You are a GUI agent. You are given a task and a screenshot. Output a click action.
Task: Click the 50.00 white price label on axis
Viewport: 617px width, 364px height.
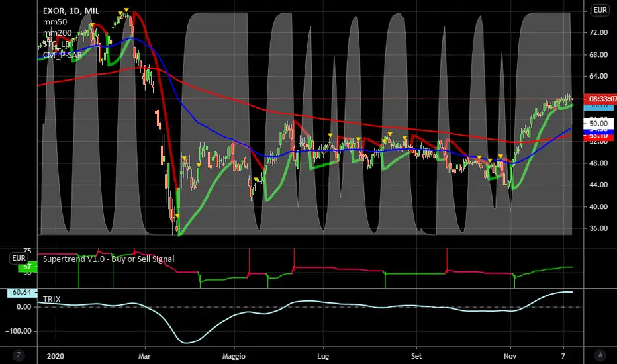click(598, 124)
